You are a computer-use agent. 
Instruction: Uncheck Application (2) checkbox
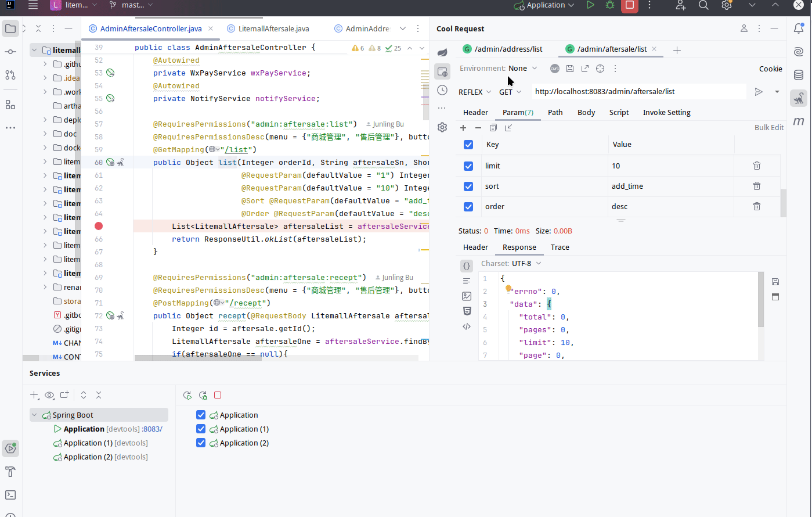(x=201, y=443)
